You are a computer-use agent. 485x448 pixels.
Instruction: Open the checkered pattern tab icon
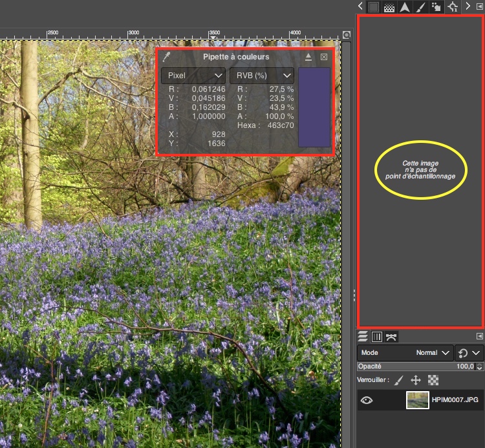click(389, 6)
